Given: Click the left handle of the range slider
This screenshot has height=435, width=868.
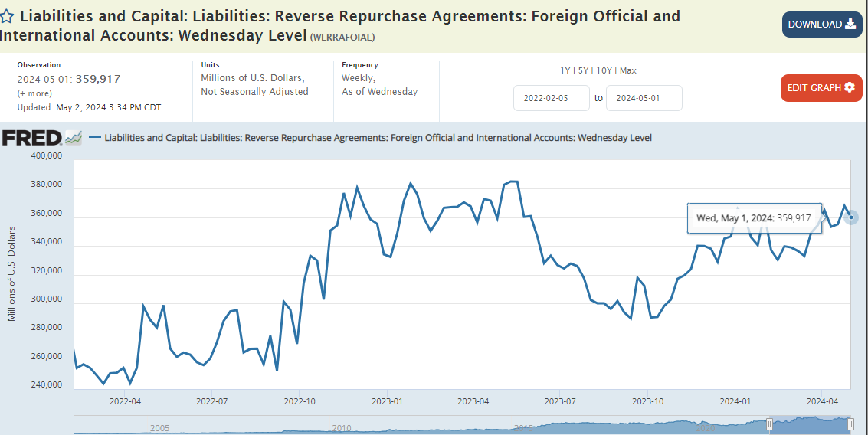Looking at the screenshot, I should (768, 424).
